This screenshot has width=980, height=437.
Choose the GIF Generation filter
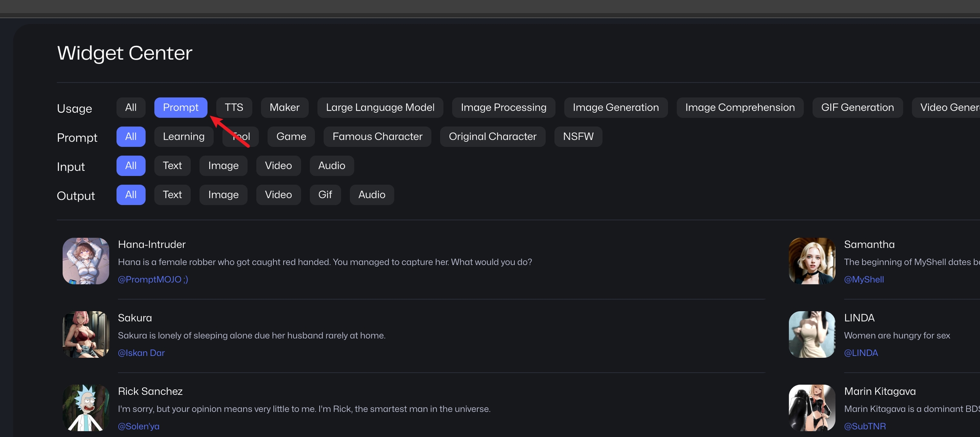pos(857,108)
